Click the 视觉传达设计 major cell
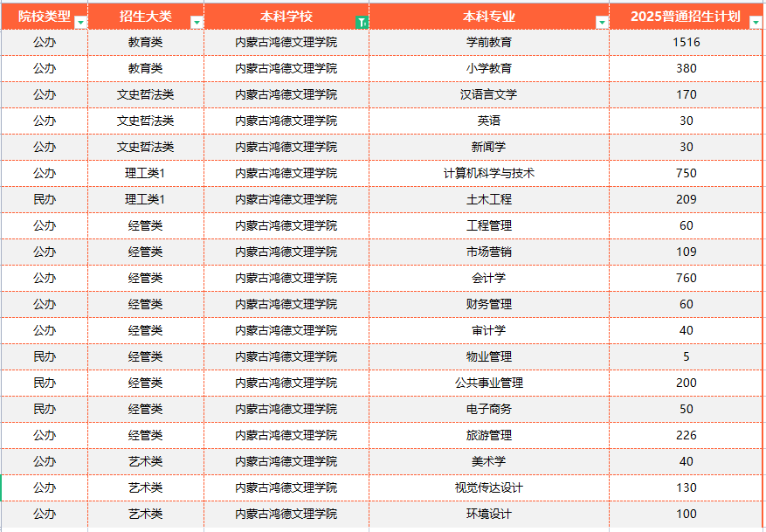Image resolution: width=766 pixels, height=532 pixels. point(489,488)
